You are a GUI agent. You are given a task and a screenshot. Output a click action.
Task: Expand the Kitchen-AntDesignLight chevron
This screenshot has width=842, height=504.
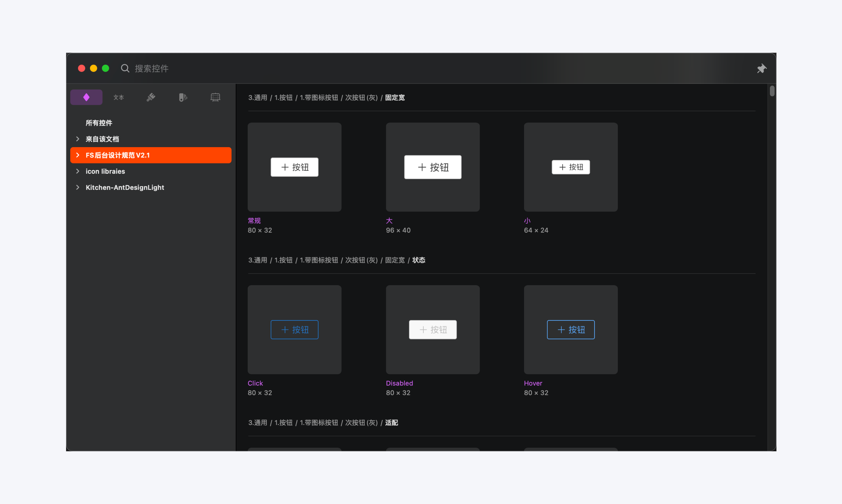pos(78,187)
